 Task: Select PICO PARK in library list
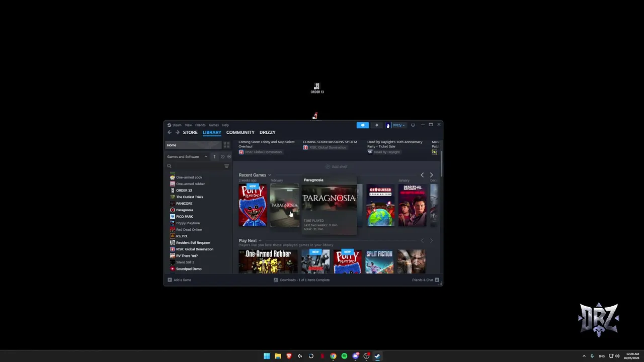pos(184,216)
